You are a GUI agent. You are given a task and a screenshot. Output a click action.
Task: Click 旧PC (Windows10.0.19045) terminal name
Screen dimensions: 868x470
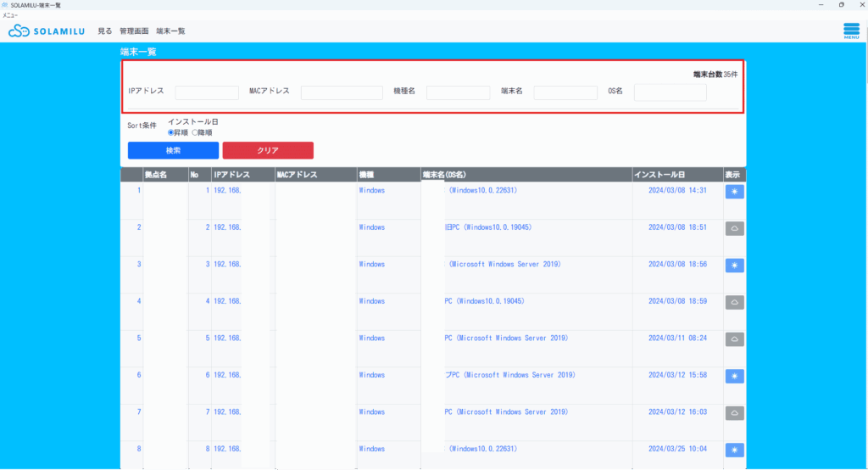point(488,227)
